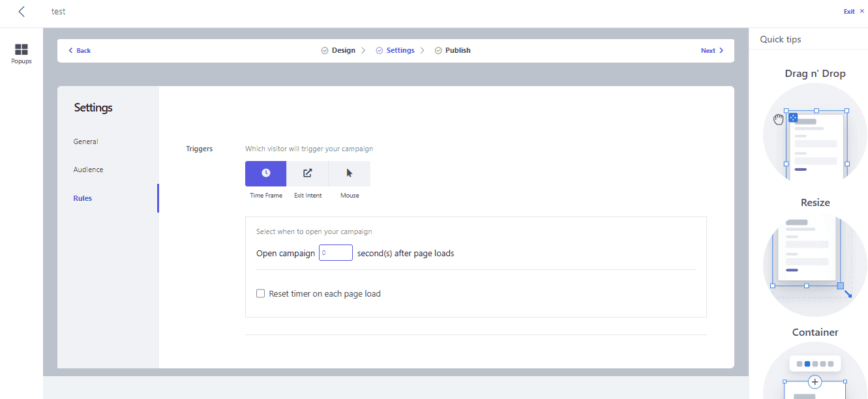Click the 'Quick tips' heading
The height and width of the screenshot is (399, 868).
click(781, 39)
